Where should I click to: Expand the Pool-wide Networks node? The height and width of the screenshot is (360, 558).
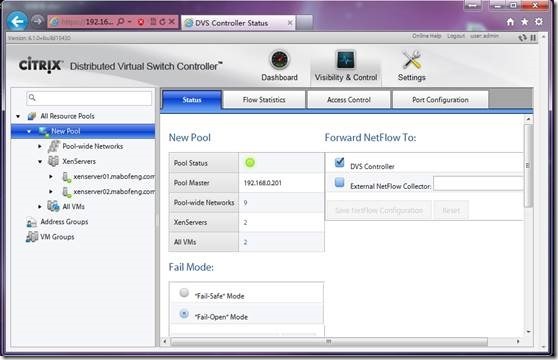pyautogui.click(x=40, y=146)
